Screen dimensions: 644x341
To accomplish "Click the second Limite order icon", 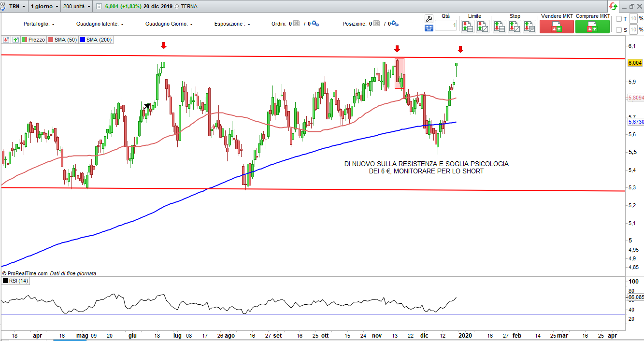I will pos(482,27).
